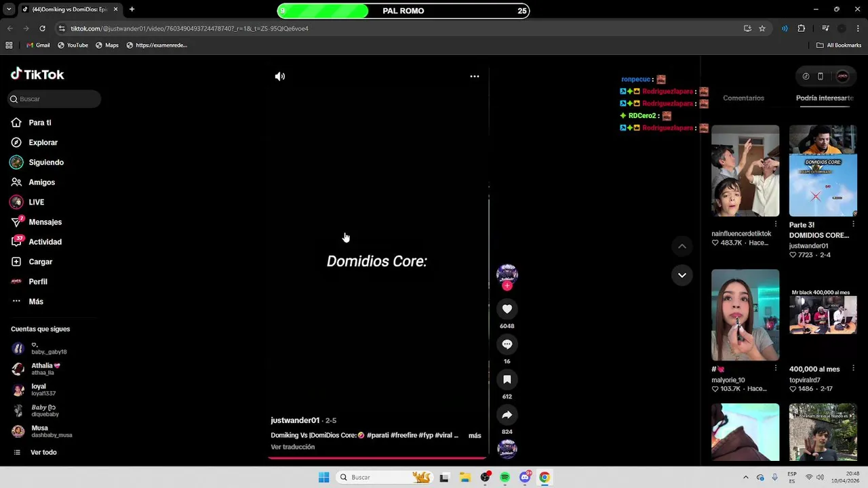The image size is (868, 488).
Task: Click #freefire hashtag in caption
Action: [403, 435]
